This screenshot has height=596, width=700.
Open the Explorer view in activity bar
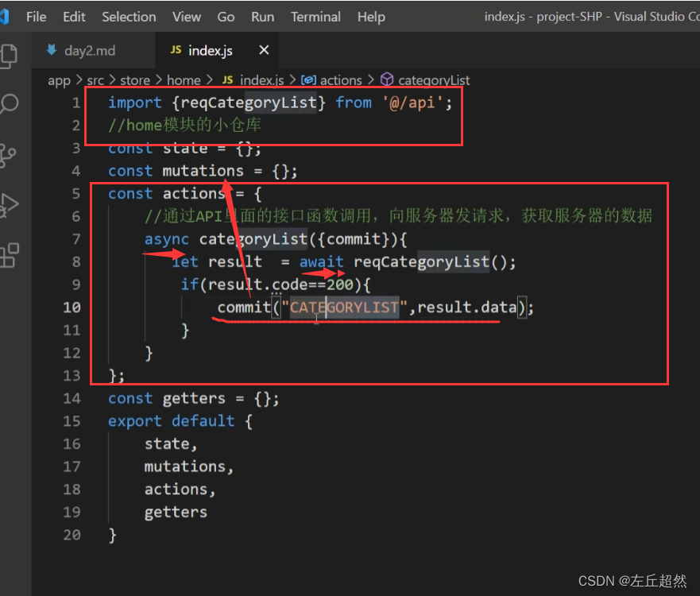coord(9,56)
